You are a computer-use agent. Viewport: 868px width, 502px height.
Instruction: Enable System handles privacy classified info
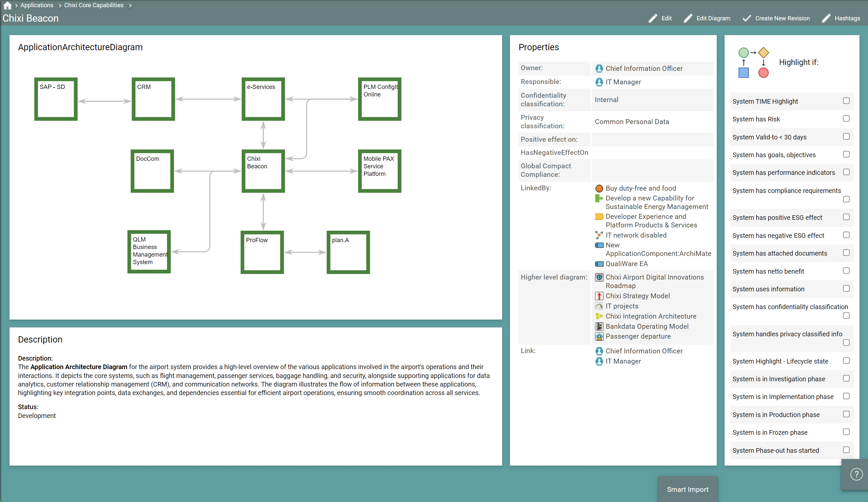tap(846, 343)
